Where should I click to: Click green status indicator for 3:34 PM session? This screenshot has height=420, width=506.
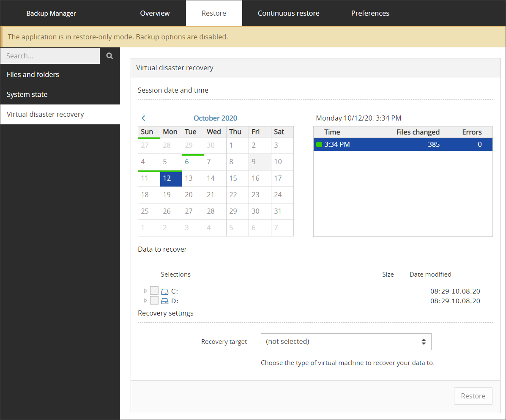(319, 145)
